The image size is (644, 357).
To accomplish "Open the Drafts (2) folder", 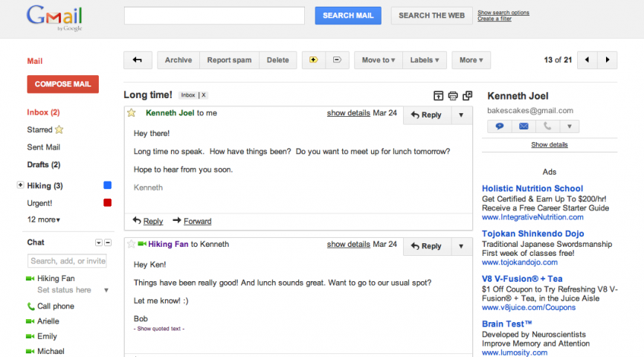I will (x=43, y=164).
